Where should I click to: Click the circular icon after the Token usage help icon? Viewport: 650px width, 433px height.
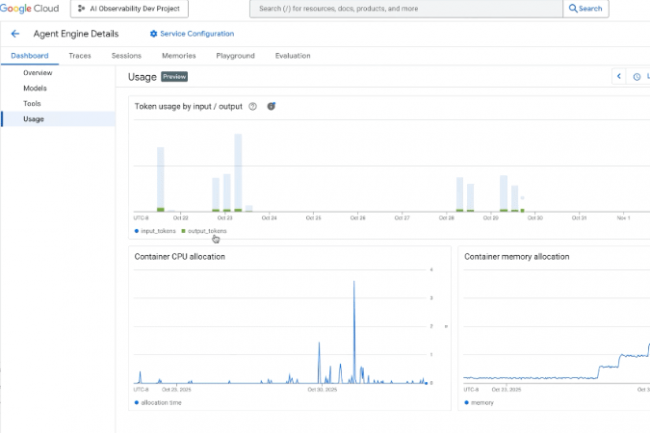point(271,106)
